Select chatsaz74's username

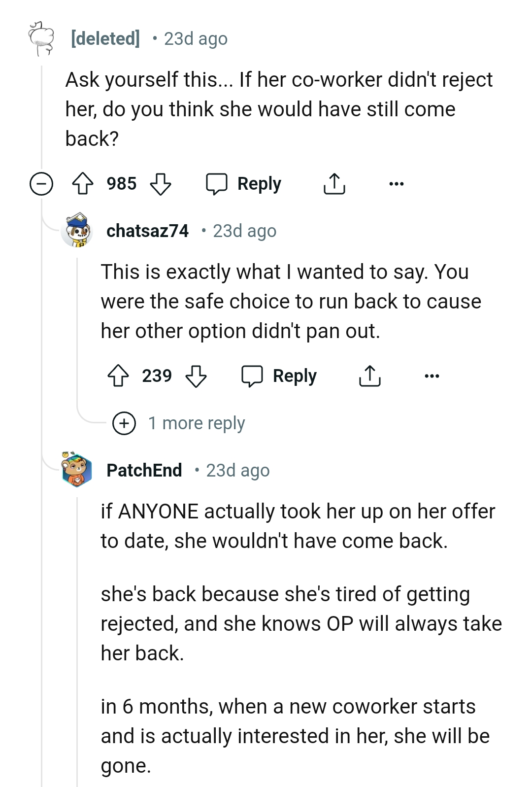tap(148, 230)
